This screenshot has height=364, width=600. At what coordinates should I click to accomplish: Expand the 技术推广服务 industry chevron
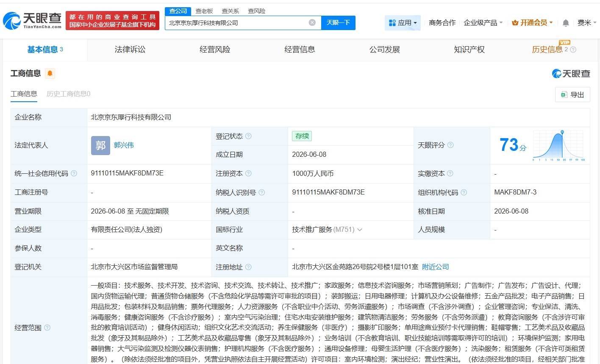360,230
